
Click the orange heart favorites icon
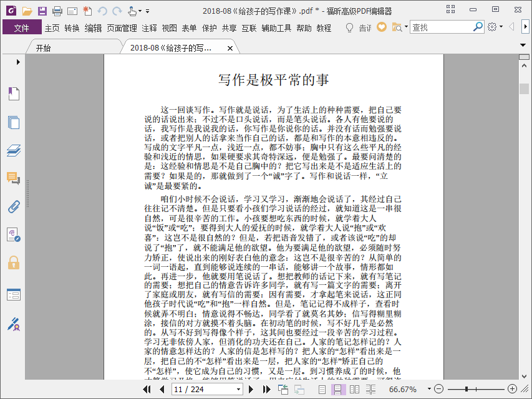pos(382,27)
